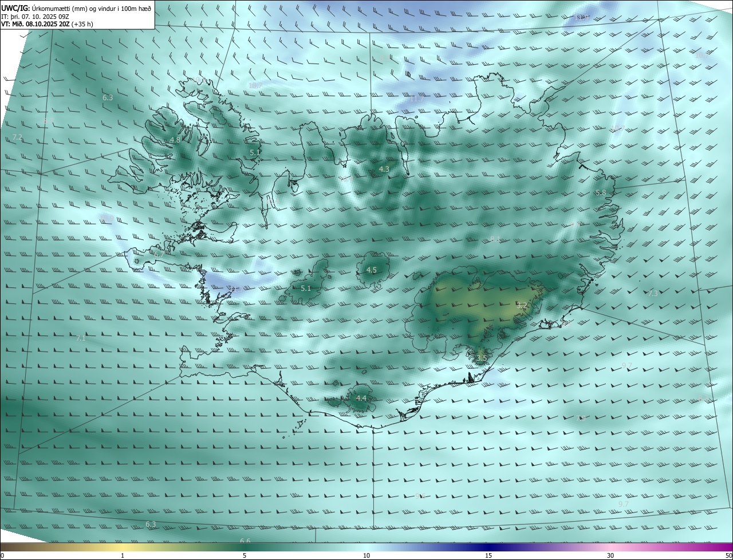Click the 5.8 value on the east coast
733x560 pixels.
coord(601,193)
